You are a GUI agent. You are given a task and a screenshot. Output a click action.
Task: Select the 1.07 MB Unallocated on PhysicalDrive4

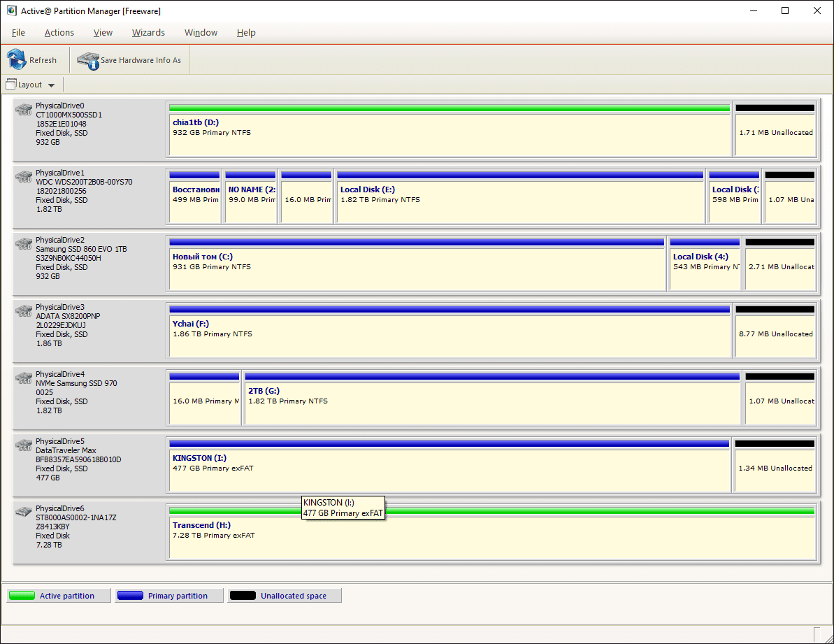click(779, 398)
